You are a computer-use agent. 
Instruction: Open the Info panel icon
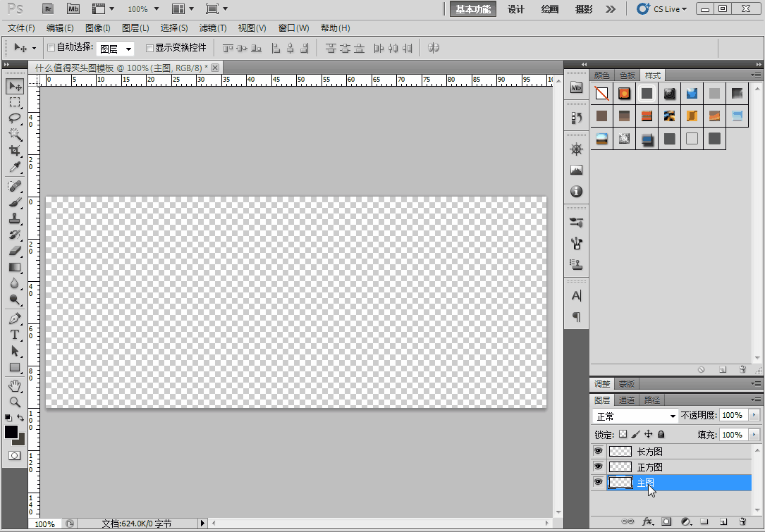tap(576, 191)
